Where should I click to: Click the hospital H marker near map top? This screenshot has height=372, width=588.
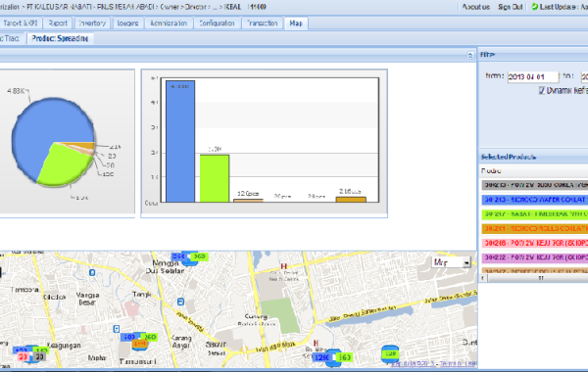[283, 266]
